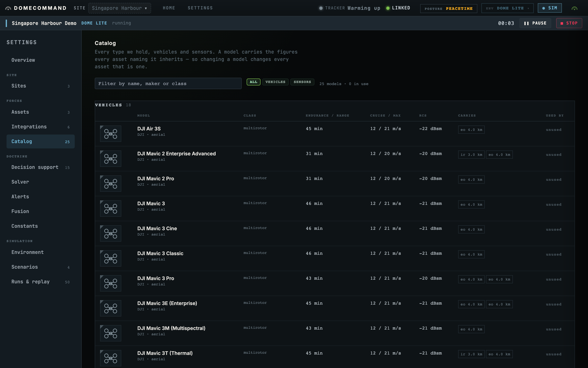Image resolution: width=588 pixels, height=368 pixels.
Task: Open Decision support settings
Action: (x=41, y=167)
